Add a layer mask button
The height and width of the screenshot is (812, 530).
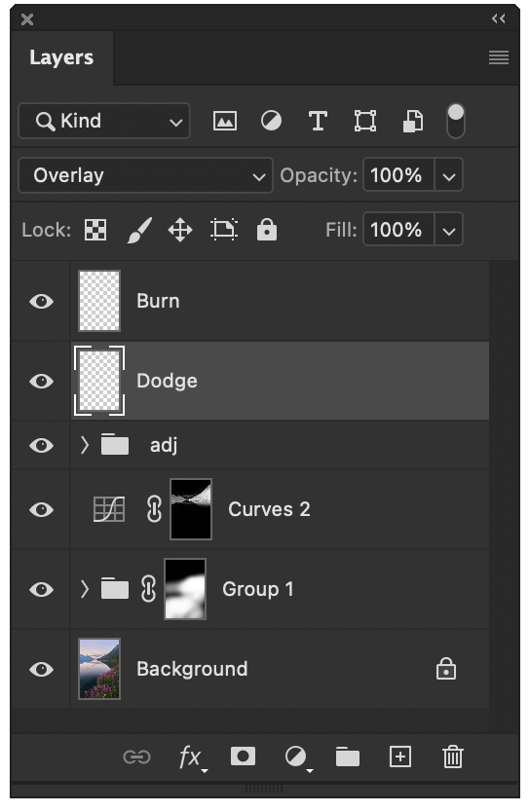point(243,757)
